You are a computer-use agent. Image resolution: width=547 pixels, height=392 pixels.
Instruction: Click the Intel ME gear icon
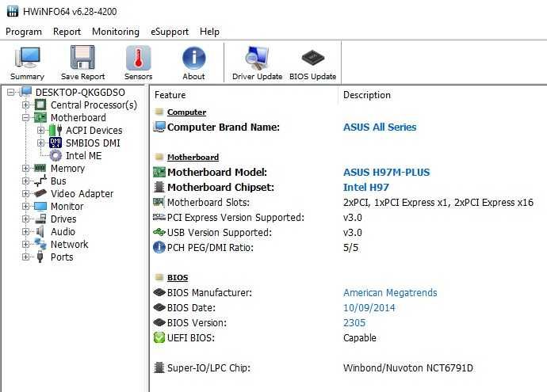[x=55, y=155]
